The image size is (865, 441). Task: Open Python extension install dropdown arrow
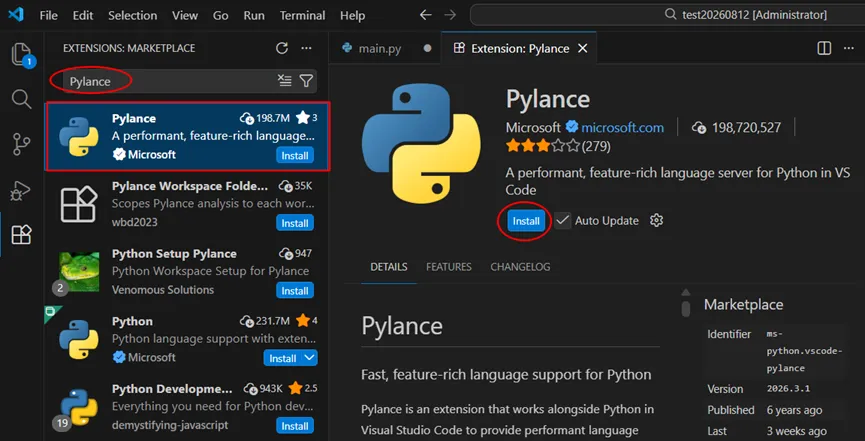310,358
